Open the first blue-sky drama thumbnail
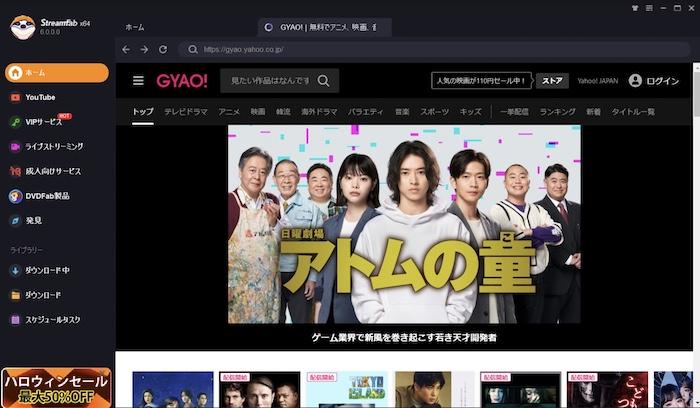Screen dimensions: 700x408 [173, 390]
